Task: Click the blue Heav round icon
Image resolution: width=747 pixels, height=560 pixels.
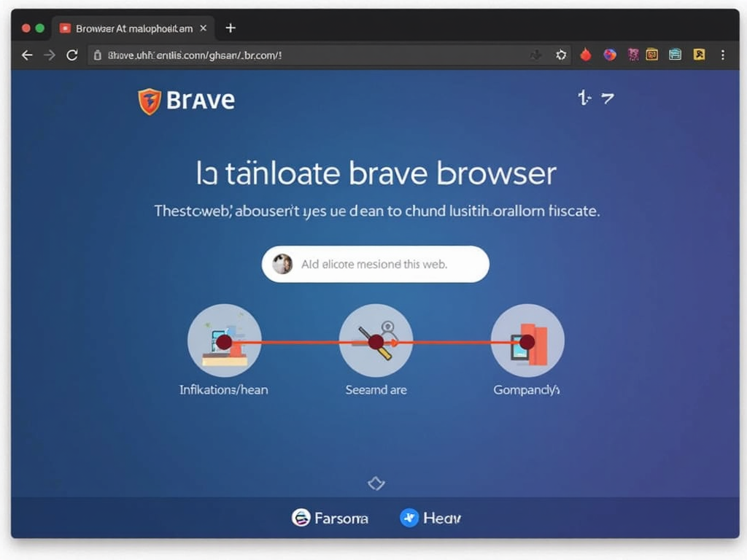Action: tap(409, 518)
